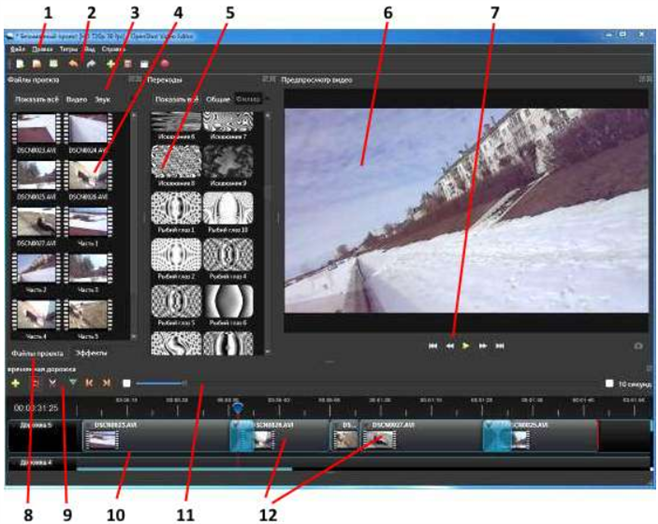Open the Файл menu
Screen dimensions: 658x524
point(17,47)
